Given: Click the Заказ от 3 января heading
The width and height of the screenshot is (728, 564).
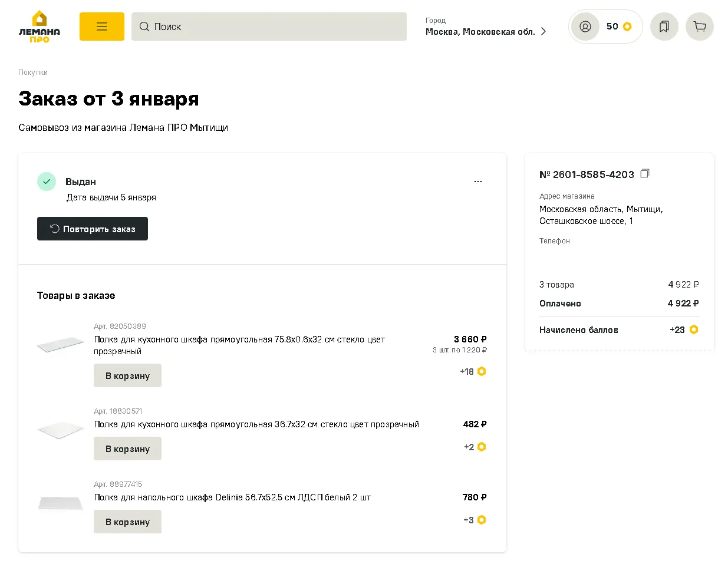Looking at the screenshot, I should (108, 98).
